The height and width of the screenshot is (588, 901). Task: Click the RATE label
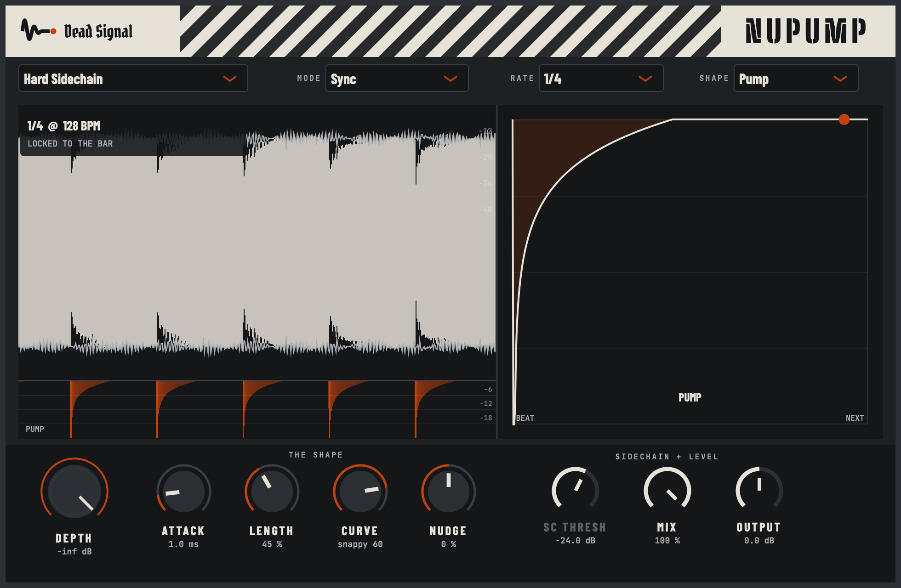(522, 78)
